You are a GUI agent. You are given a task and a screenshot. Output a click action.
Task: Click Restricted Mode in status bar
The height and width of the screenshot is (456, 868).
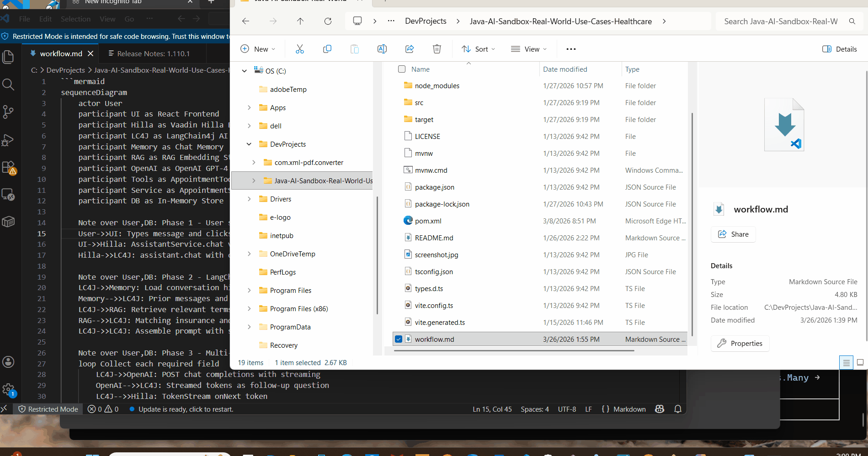click(x=48, y=409)
